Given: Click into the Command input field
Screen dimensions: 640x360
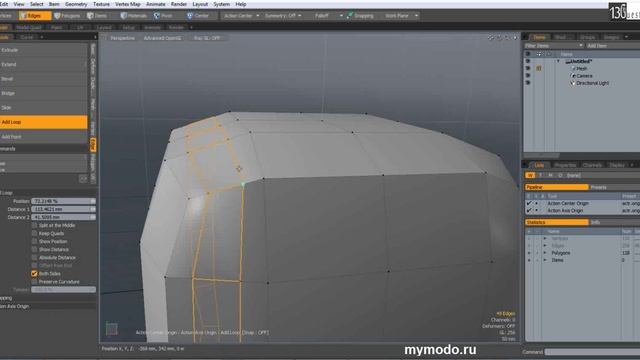Looking at the screenshot, I should pyautogui.click(x=592, y=352).
